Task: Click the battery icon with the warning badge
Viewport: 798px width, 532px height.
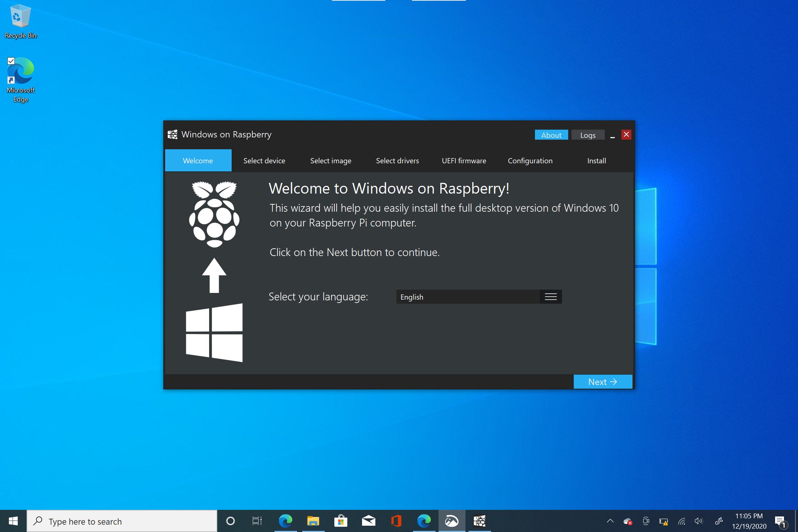Action: click(663, 521)
